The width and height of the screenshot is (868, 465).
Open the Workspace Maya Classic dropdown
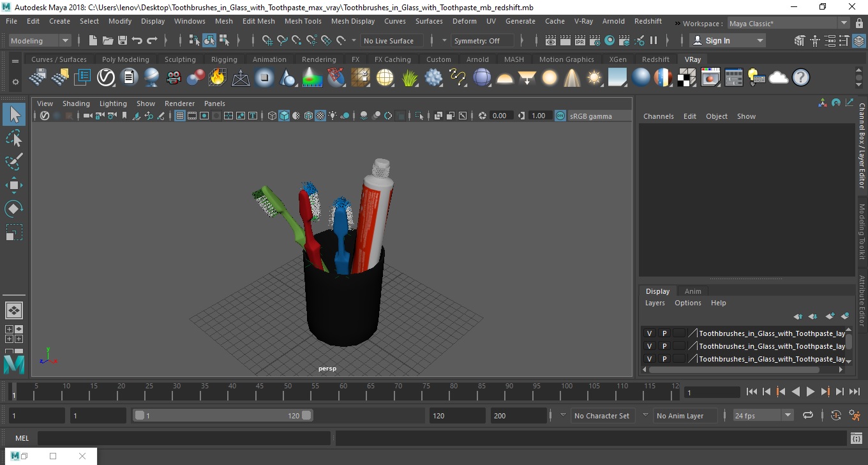(x=788, y=24)
